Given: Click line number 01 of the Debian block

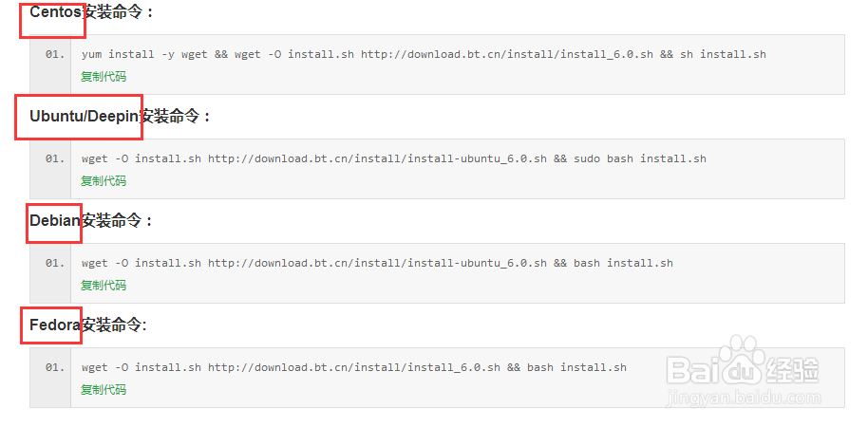Looking at the screenshot, I should [55, 263].
